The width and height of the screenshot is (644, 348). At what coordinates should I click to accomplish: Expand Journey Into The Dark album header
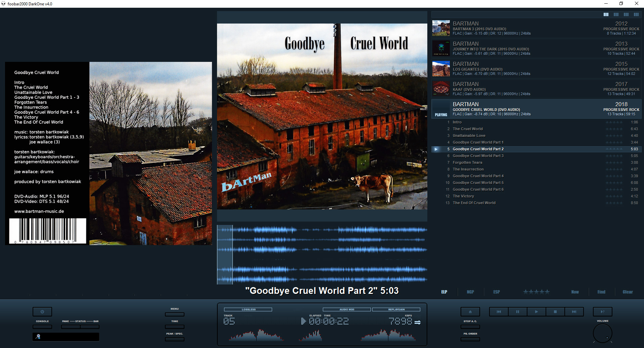536,48
